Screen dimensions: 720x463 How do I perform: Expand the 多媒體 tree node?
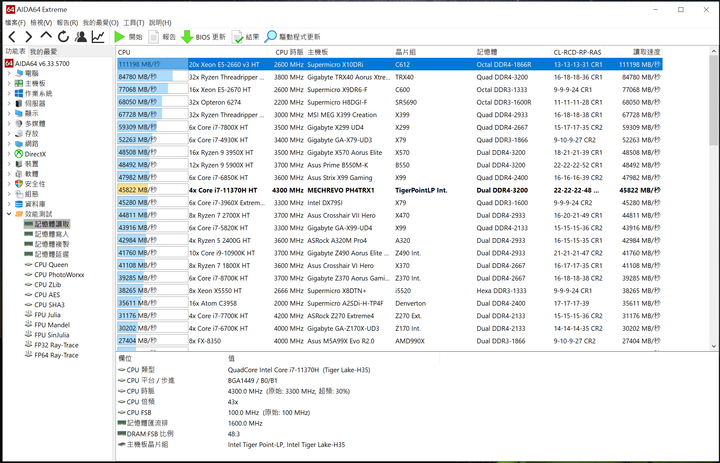tap(9, 124)
